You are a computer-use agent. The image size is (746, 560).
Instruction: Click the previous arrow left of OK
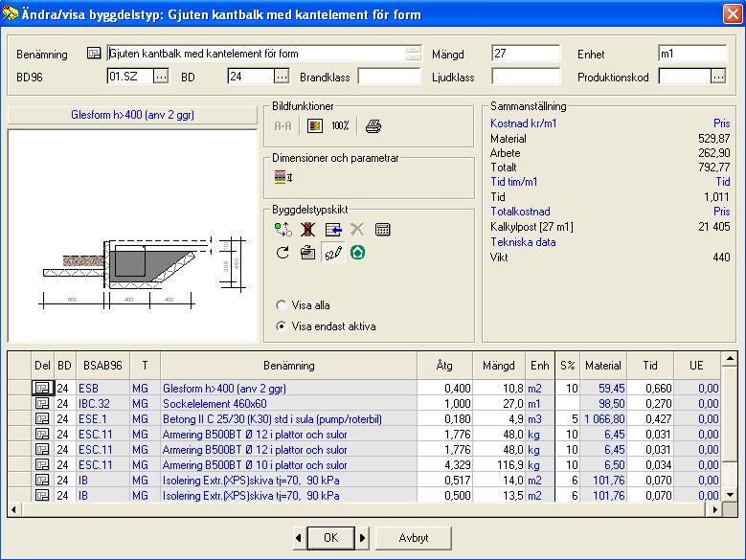pyautogui.click(x=299, y=538)
